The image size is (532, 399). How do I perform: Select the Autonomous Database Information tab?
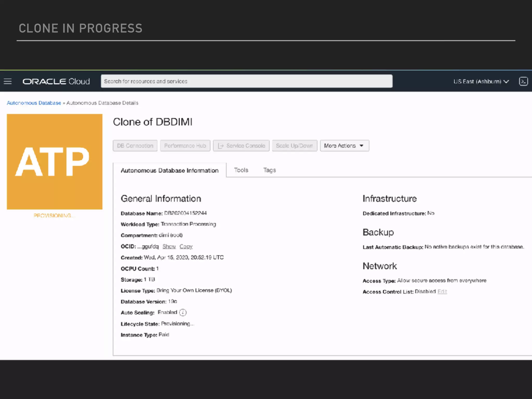pyautogui.click(x=169, y=170)
